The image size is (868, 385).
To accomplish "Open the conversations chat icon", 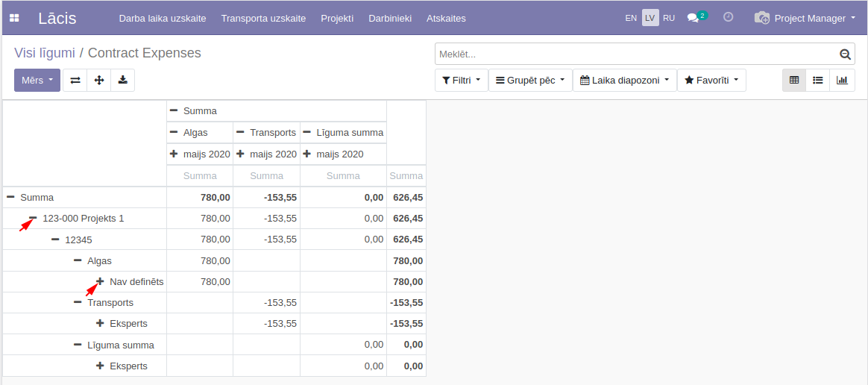I will pos(694,18).
